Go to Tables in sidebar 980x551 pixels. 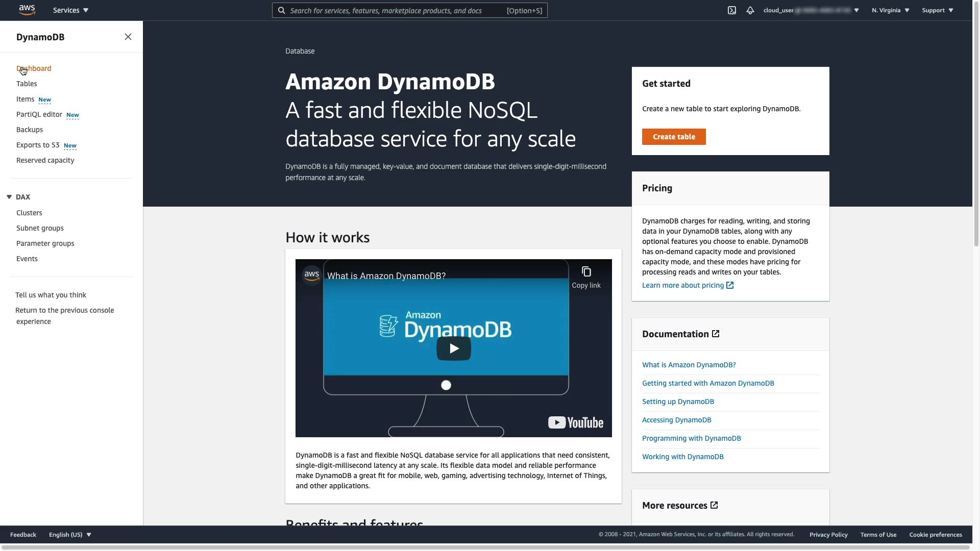point(27,84)
